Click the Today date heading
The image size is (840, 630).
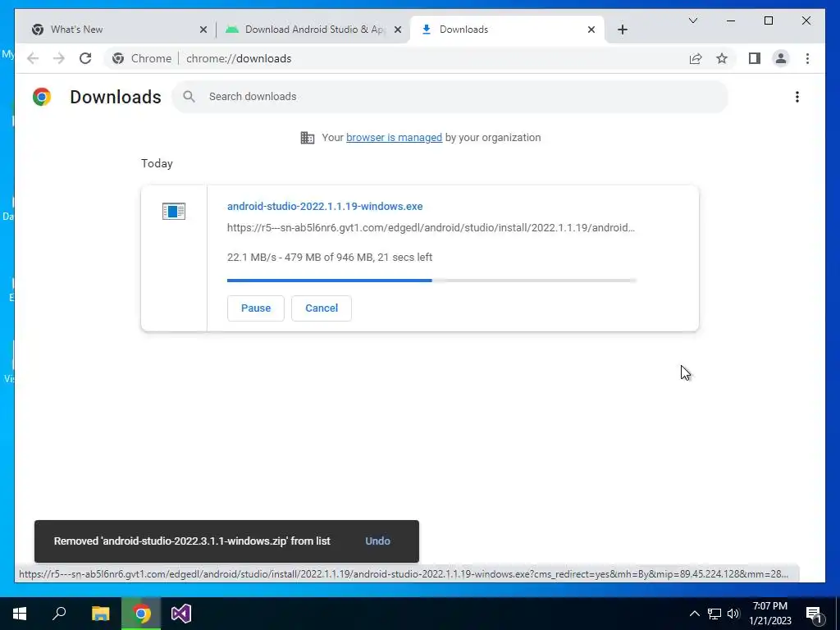pyautogui.click(x=157, y=163)
